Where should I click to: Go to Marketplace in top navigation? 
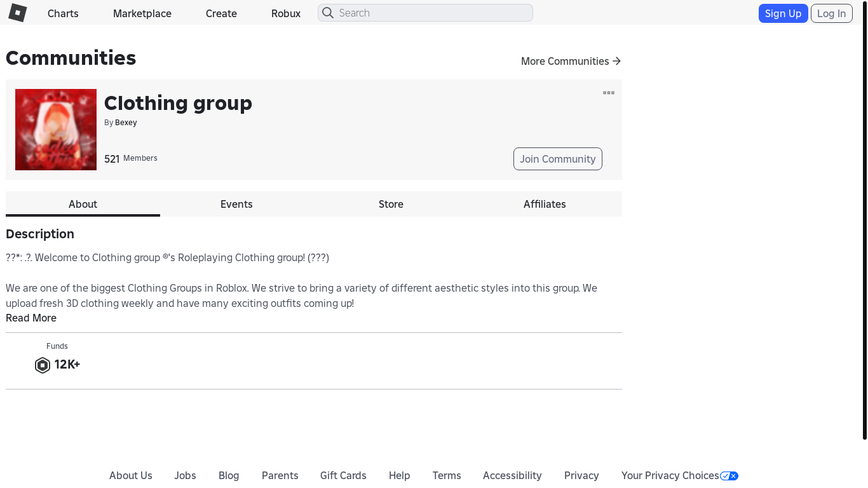click(142, 13)
